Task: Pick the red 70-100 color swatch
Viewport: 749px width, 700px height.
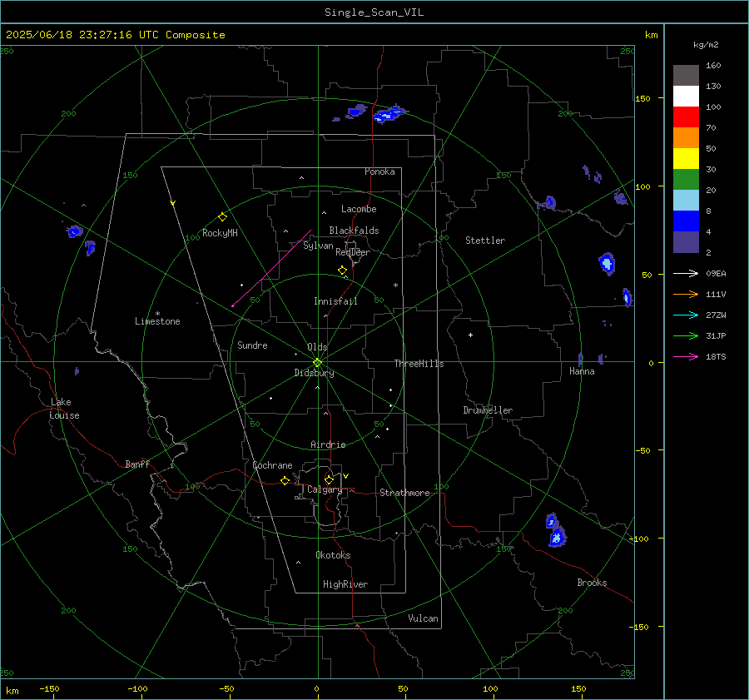Action: coord(686,117)
